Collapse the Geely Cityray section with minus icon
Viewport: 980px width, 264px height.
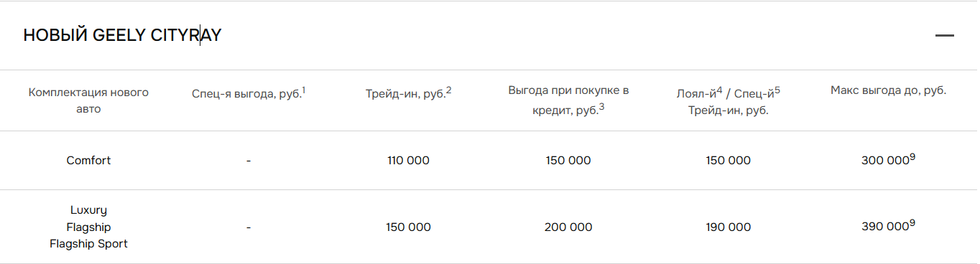(944, 35)
